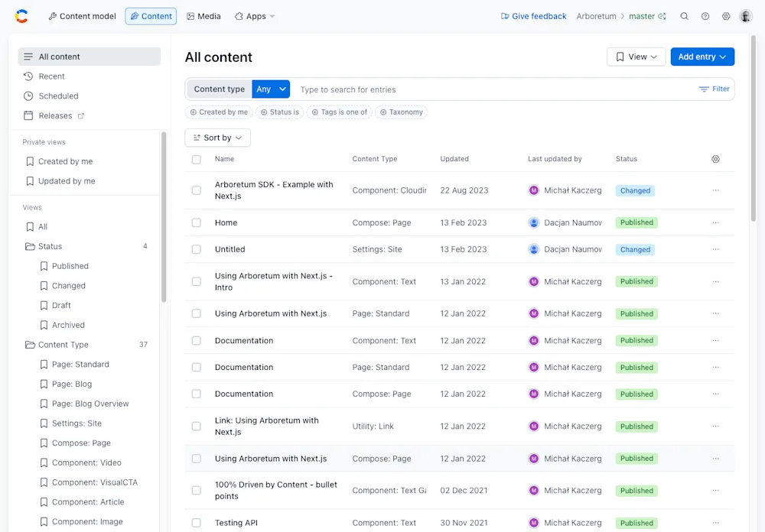Click the user avatar in top right
This screenshot has height=532, width=765.
pyautogui.click(x=745, y=15)
